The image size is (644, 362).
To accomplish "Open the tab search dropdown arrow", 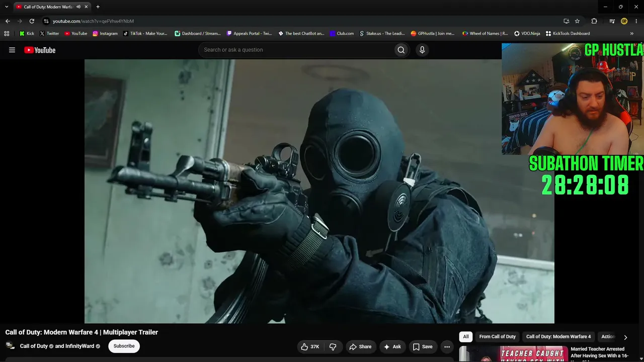I will point(7,7).
